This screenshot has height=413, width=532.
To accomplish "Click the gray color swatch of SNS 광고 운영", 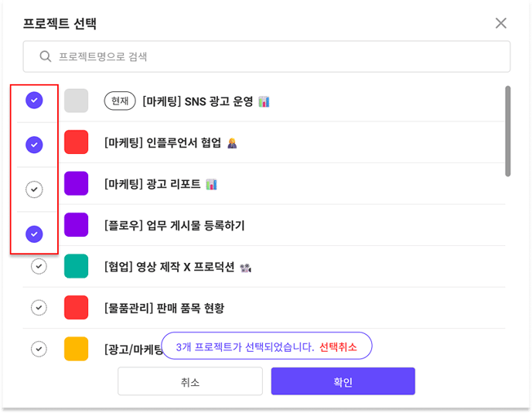I will (77, 101).
